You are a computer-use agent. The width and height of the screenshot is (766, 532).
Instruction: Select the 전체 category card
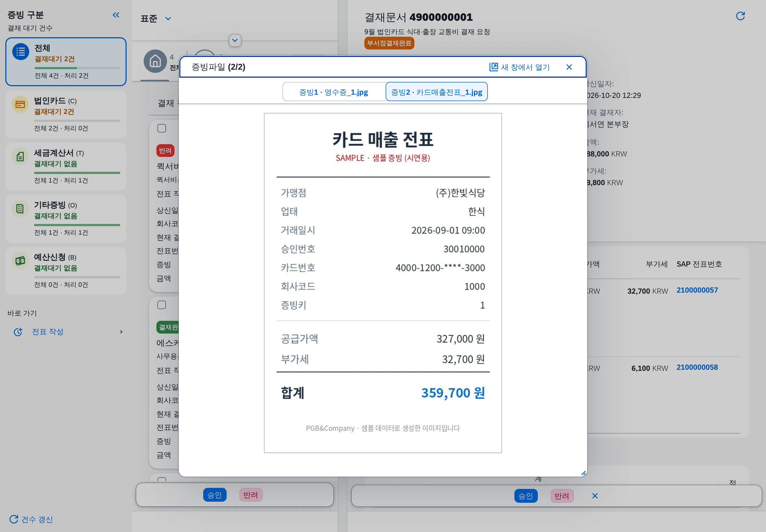tap(66, 62)
